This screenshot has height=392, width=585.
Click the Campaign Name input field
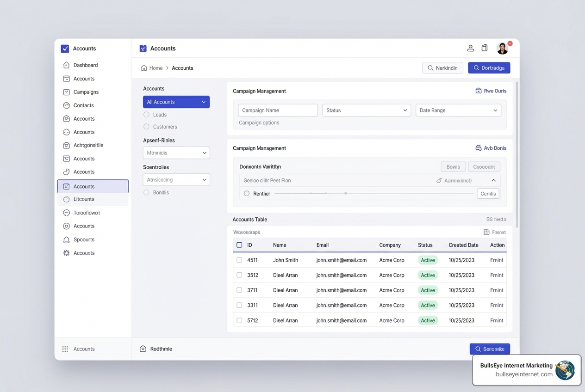(x=278, y=110)
